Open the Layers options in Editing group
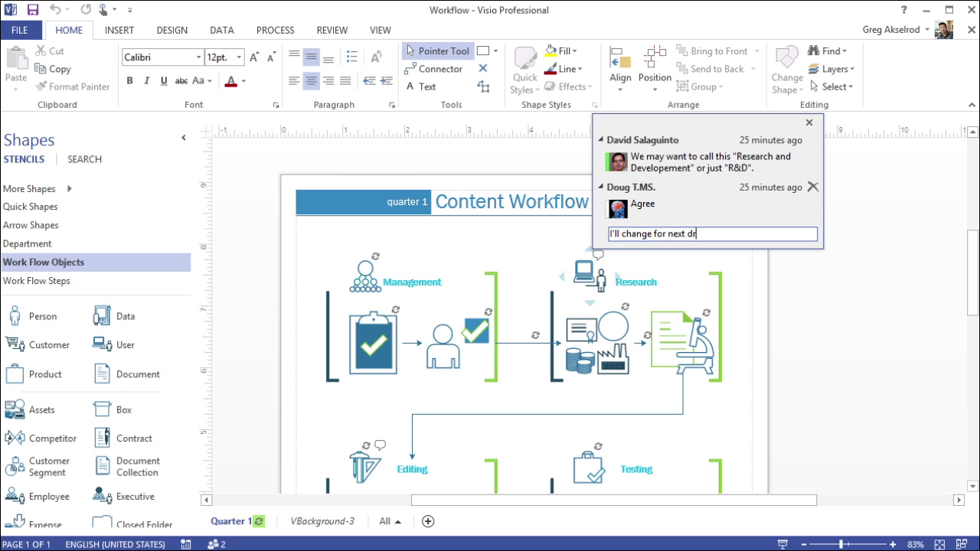The height and width of the screenshot is (551, 980). click(832, 68)
